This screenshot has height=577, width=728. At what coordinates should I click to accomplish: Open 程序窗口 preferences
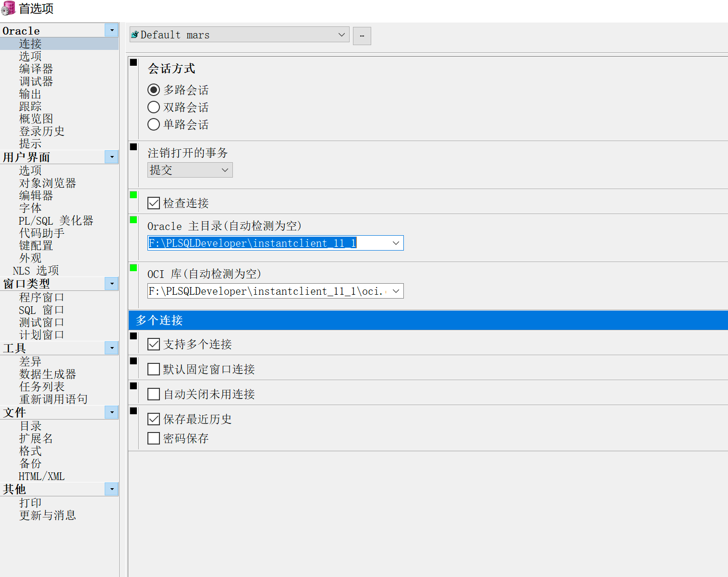pyautogui.click(x=42, y=297)
